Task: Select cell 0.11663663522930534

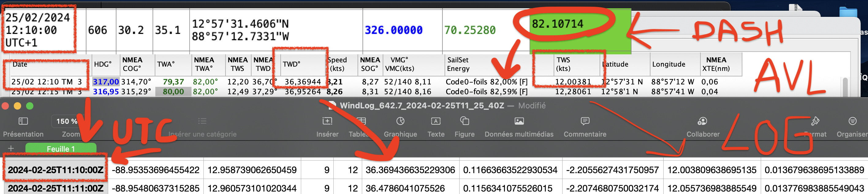Action: (510, 170)
